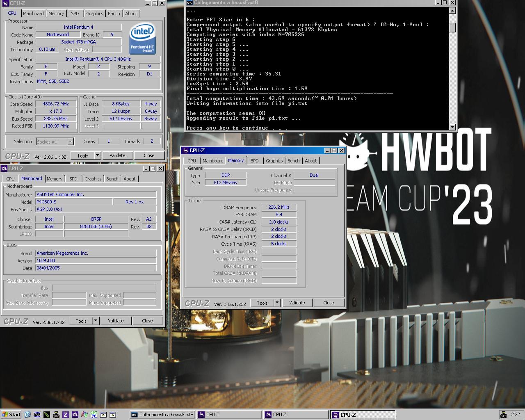Click Close button in Memory window
This screenshot has width=525, height=420.
click(329, 303)
